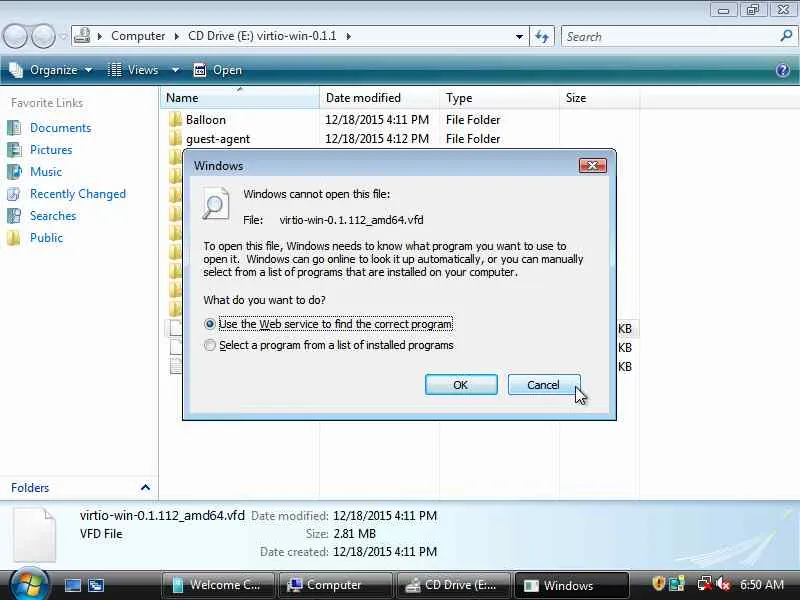Image resolution: width=800 pixels, height=600 pixels.
Task: Switch to Welcome Center taskbar button
Action: [218, 585]
